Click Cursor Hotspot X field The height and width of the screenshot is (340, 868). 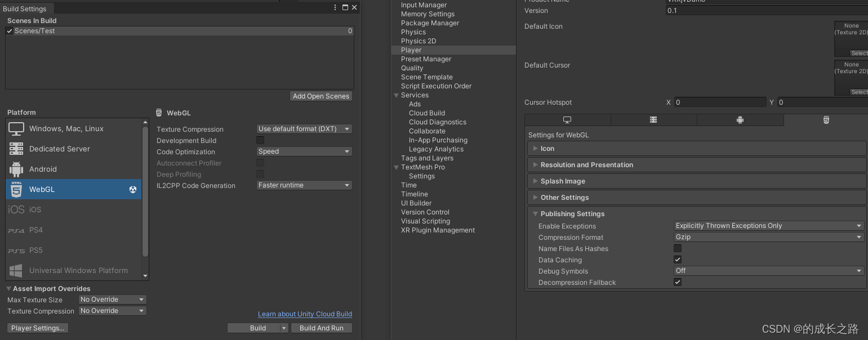coord(720,102)
